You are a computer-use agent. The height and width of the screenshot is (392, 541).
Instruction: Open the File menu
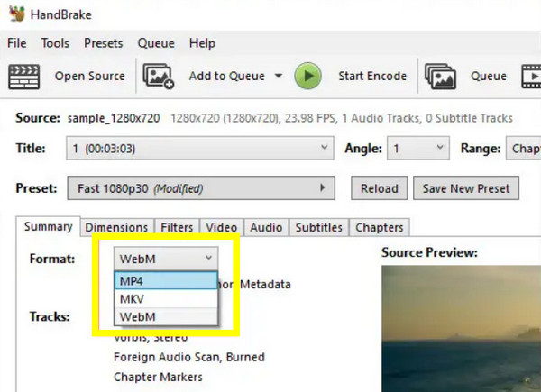(x=16, y=43)
